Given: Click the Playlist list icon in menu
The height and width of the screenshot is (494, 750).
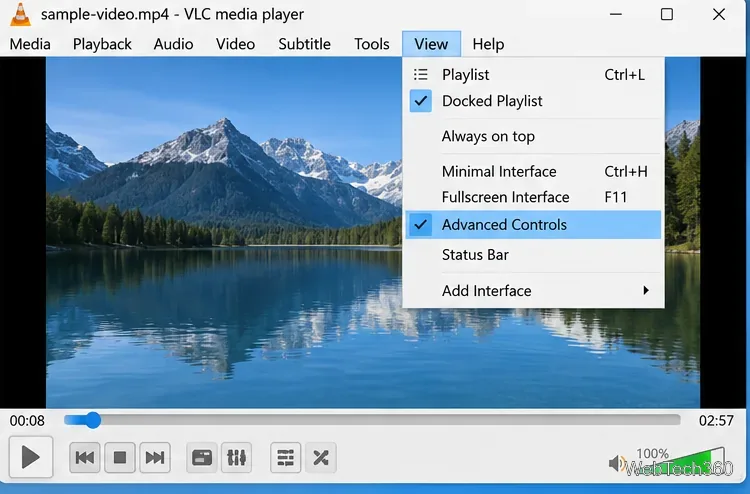Looking at the screenshot, I should (x=420, y=75).
